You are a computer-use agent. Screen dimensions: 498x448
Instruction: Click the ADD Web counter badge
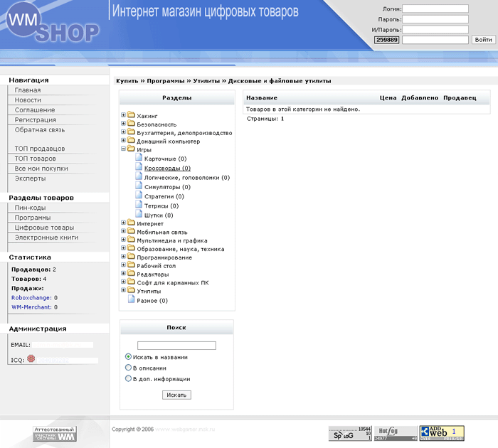[442, 433]
